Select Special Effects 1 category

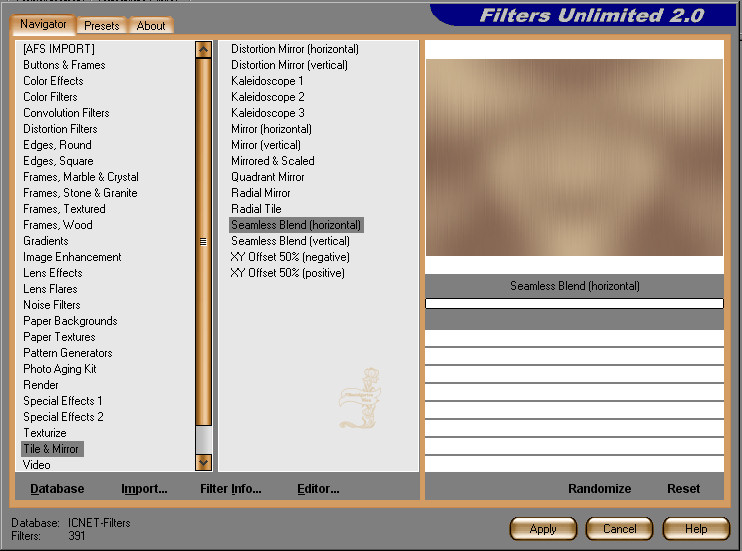coord(63,401)
